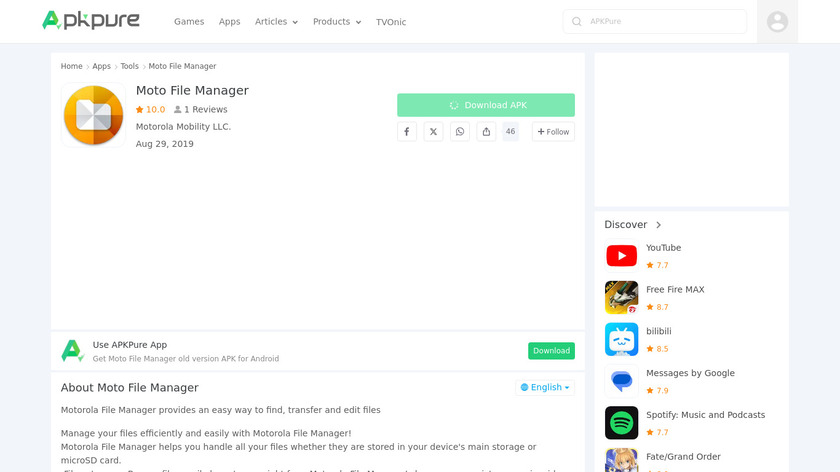
Task: Click the Moto File Manager title heading
Action: [192, 91]
